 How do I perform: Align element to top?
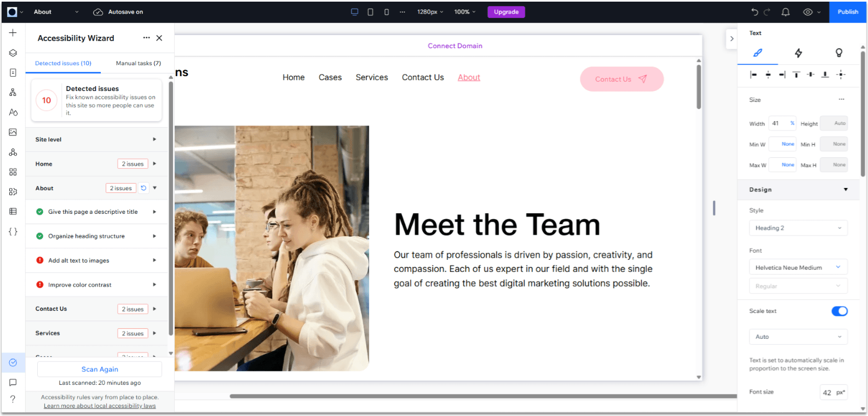coord(796,75)
